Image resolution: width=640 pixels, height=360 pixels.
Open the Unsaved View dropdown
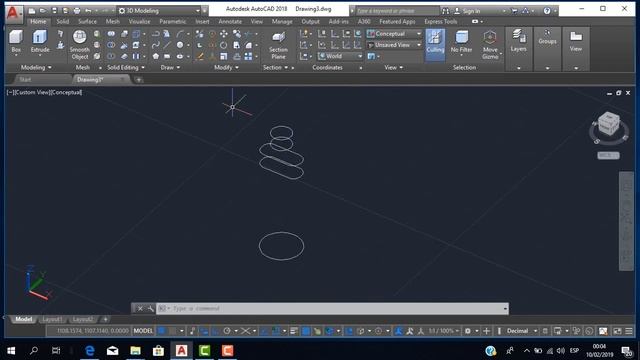tap(394, 45)
